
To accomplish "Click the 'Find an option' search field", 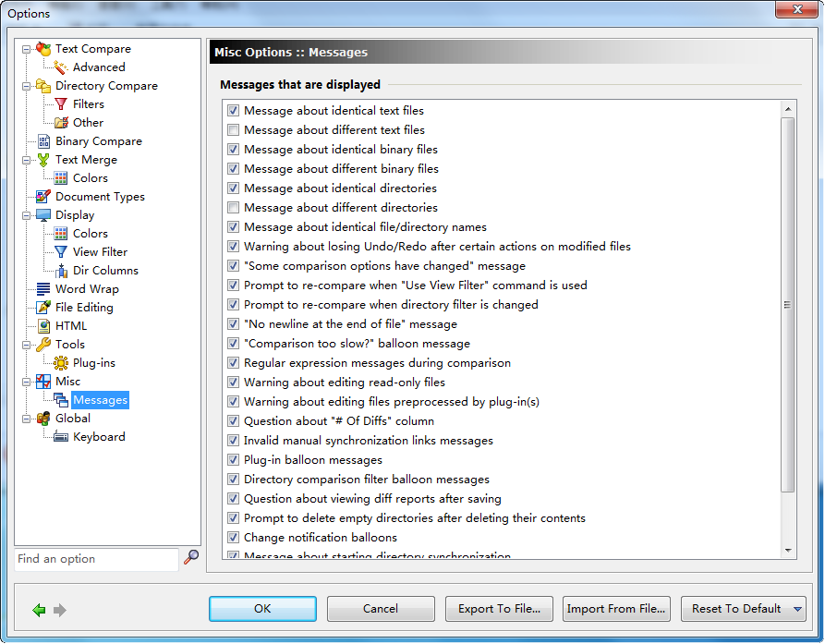I will [x=96, y=559].
